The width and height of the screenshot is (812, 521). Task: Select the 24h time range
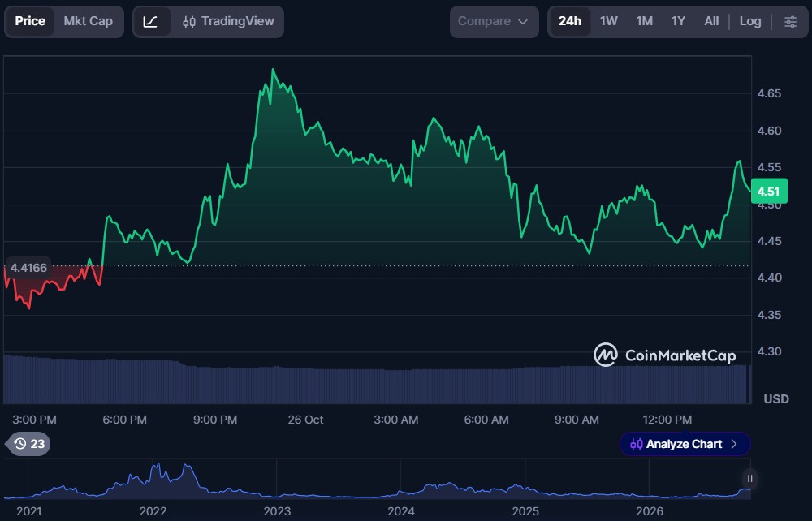[x=570, y=21]
